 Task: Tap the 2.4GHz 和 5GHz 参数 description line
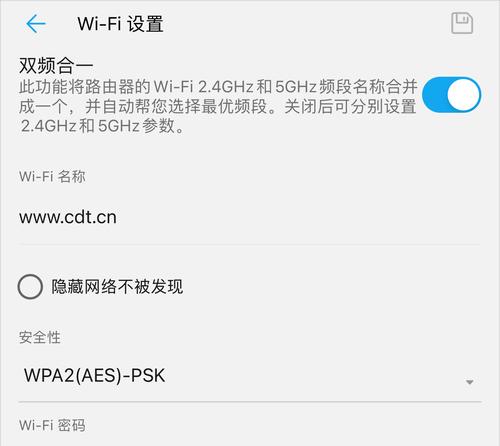(x=102, y=126)
